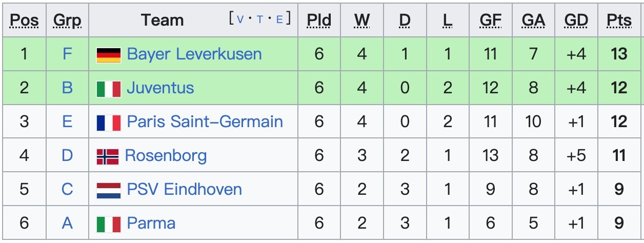Image resolution: width=644 pixels, height=243 pixels.
Task: Open the Group B link
Action: pos(67,88)
